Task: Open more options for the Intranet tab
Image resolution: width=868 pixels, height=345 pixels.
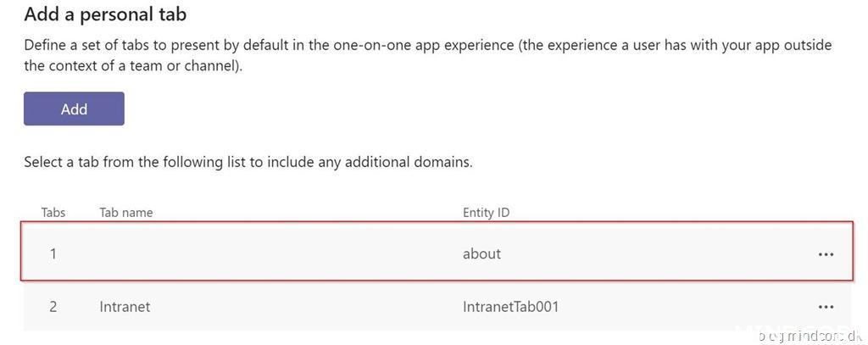Action: click(826, 307)
